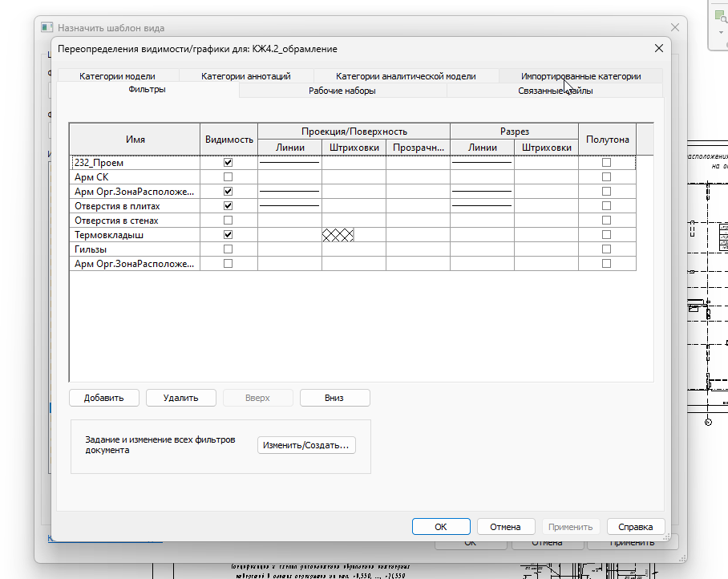Click the Видимость column header
Image resolution: width=728 pixels, height=579 pixels.
(x=229, y=140)
